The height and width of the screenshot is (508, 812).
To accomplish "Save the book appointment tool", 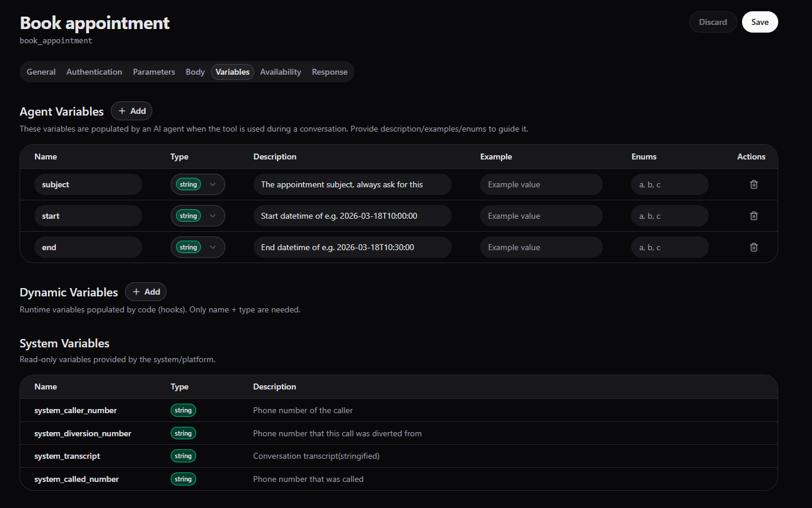I will [759, 22].
